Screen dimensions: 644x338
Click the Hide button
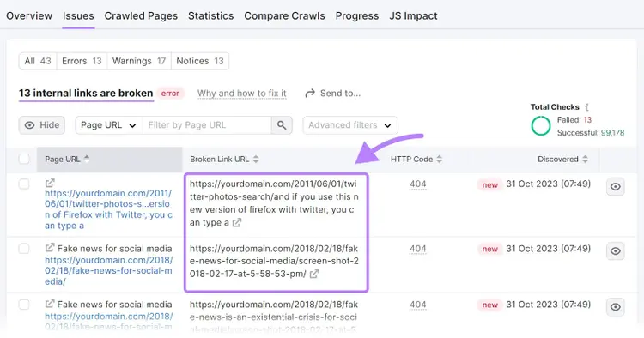tap(42, 125)
